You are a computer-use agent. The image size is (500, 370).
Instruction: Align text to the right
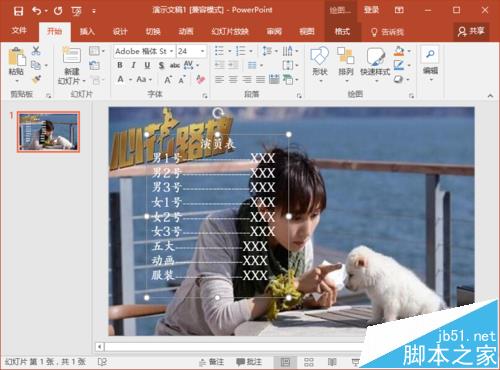(247, 80)
